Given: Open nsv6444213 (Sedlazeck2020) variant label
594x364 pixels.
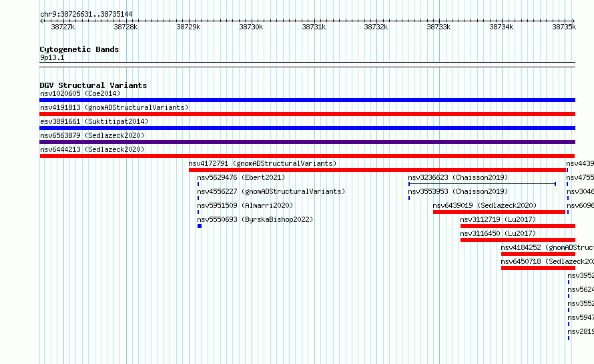Looking at the screenshot, I should pyautogui.click(x=92, y=149).
